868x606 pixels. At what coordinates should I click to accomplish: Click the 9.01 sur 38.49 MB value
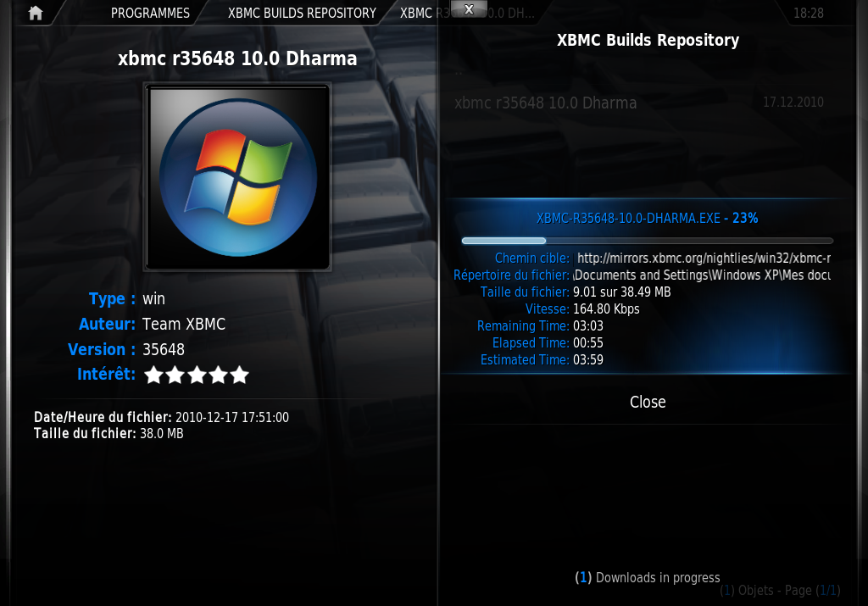click(x=621, y=292)
